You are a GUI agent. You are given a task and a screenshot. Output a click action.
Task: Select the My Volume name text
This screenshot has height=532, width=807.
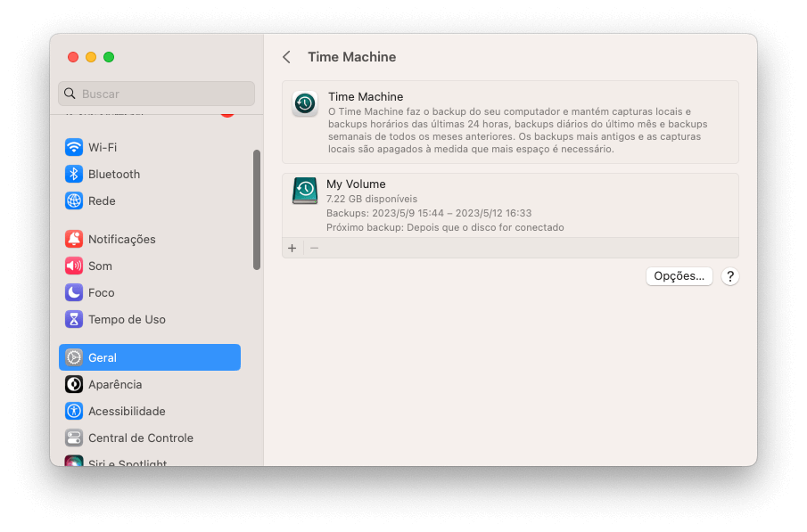click(x=356, y=184)
